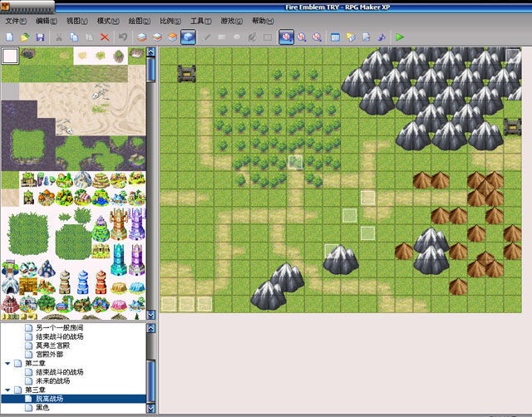Toggle the Events layer cube button
The image size is (532, 417).
pos(188,37)
